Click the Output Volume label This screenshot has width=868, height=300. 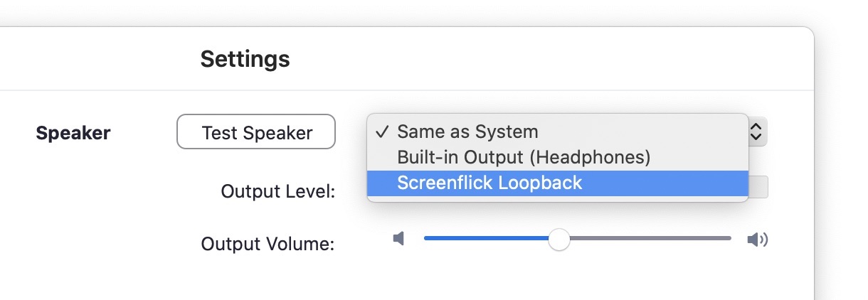pyautogui.click(x=268, y=244)
